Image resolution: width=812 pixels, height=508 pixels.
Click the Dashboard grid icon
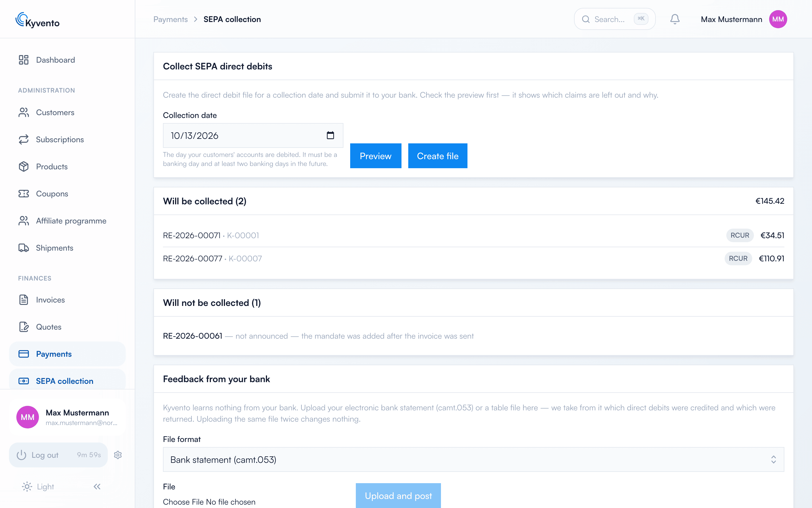click(x=23, y=60)
